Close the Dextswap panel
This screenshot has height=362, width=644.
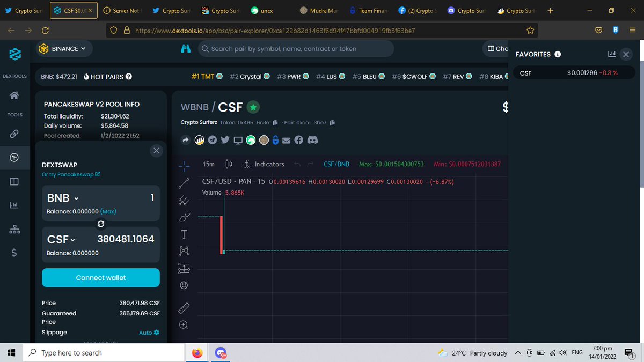coord(156,151)
